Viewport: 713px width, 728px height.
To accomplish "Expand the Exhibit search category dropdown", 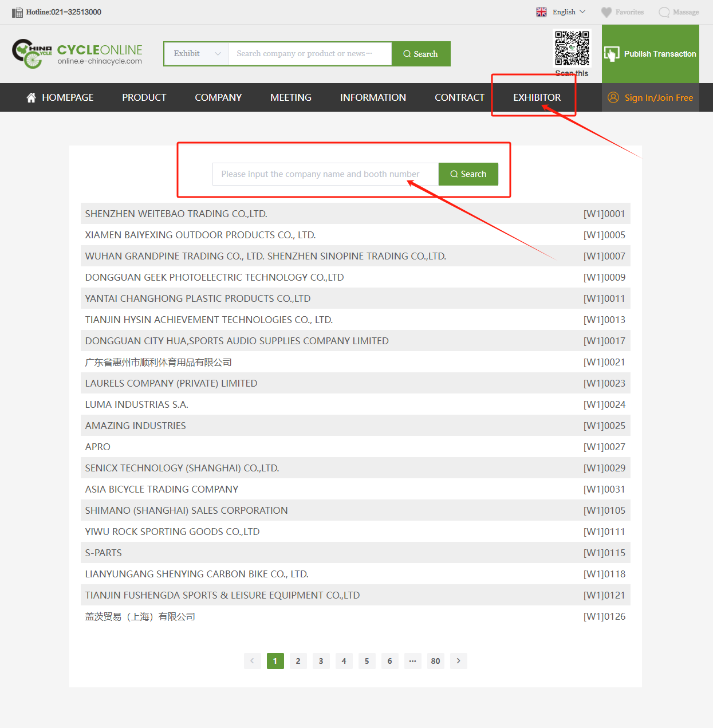I will point(196,54).
